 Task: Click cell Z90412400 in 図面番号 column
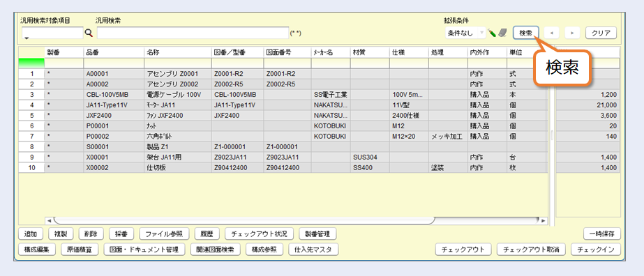point(287,167)
